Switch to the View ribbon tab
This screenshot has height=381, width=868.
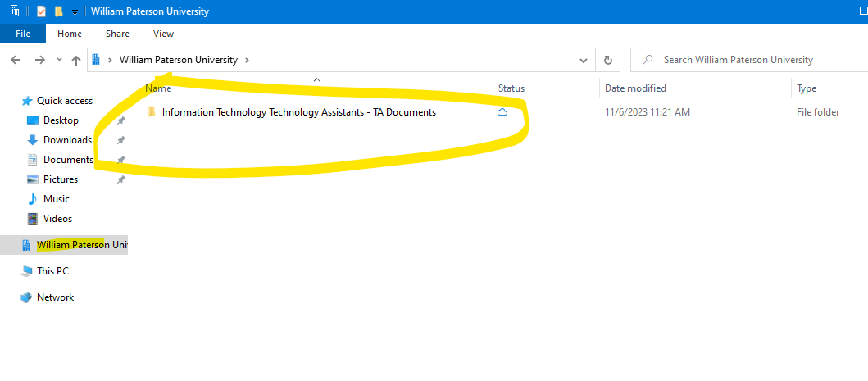click(163, 34)
